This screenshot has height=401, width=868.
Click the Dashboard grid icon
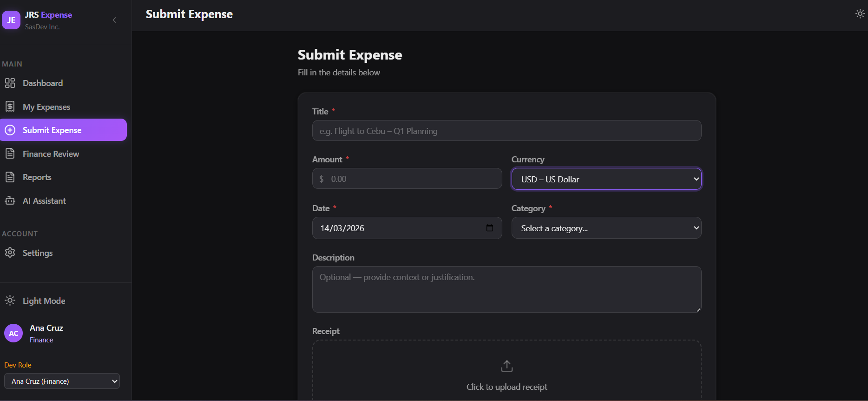point(10,83)
